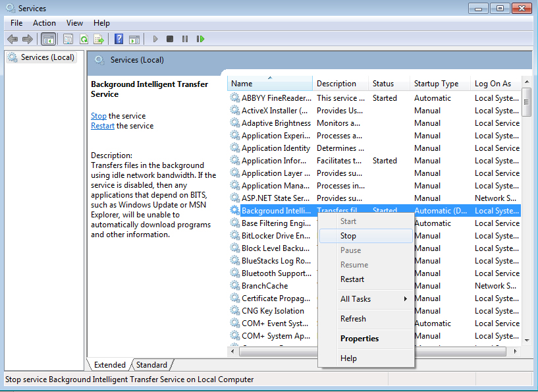Click the gear icon beside BranchCache

point(234,285)
